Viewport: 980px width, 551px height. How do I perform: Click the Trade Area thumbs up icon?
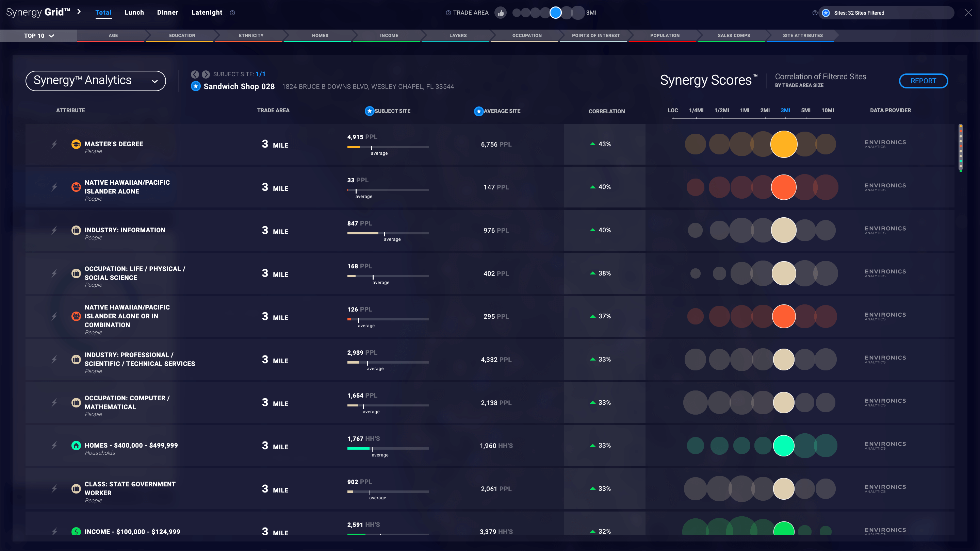[x=502, y=13]
